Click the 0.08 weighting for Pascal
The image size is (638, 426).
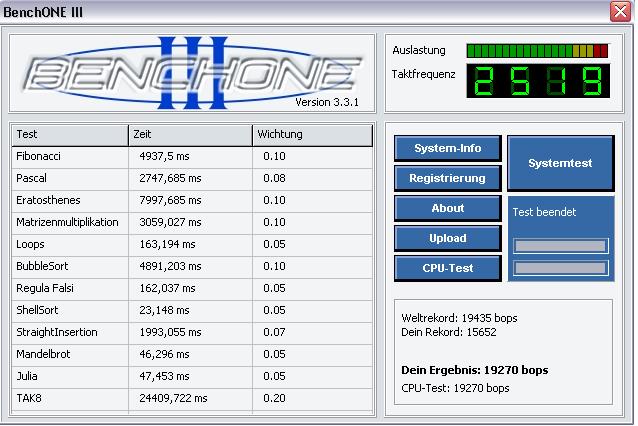click(x=274, y=179)
